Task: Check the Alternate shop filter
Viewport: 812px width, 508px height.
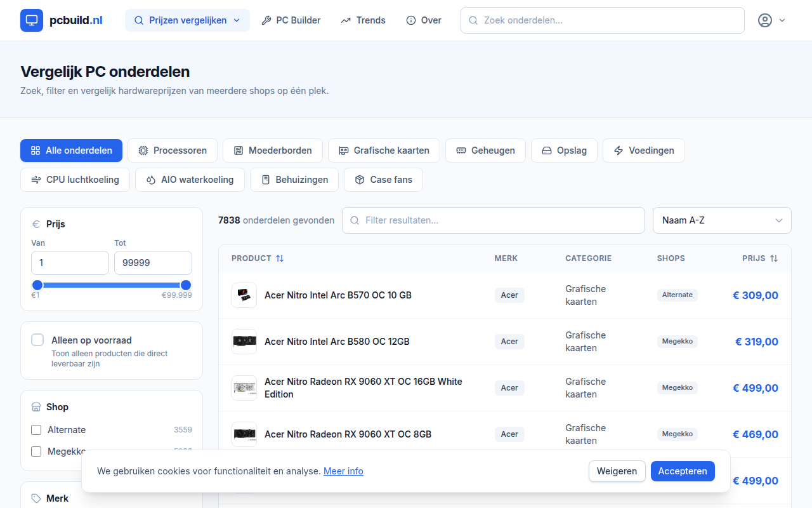Action: [36, 430]
